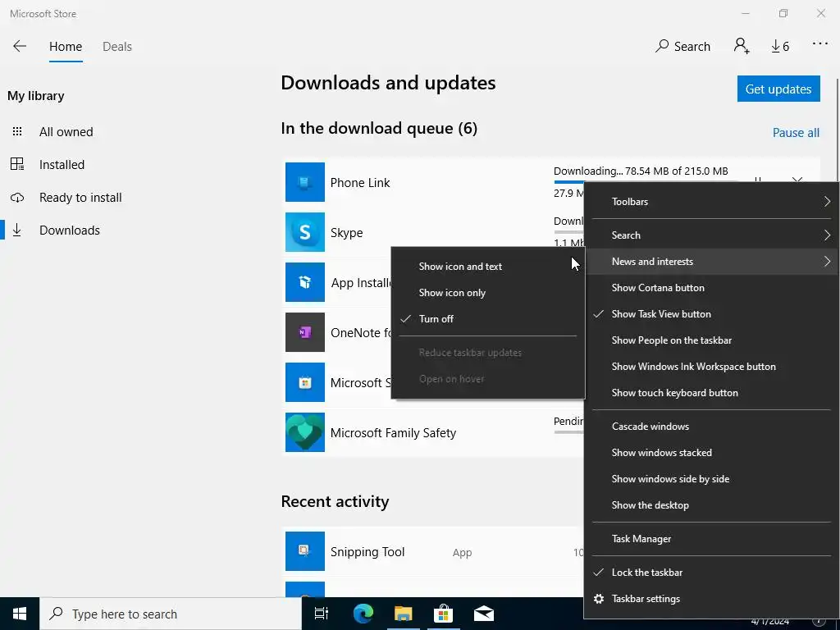Open the downloads indicator showing 6

(x=780, y=47)
